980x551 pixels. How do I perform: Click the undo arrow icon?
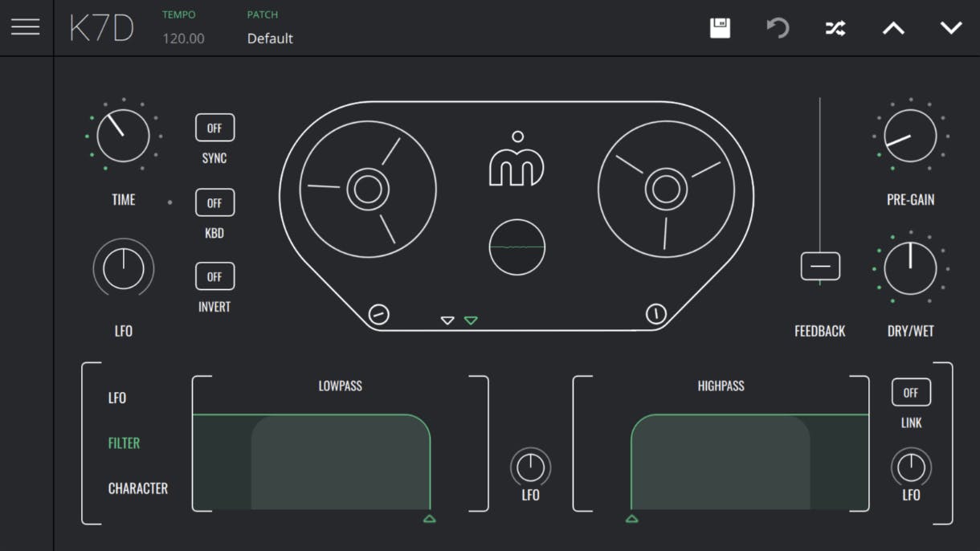pos(777,27)
